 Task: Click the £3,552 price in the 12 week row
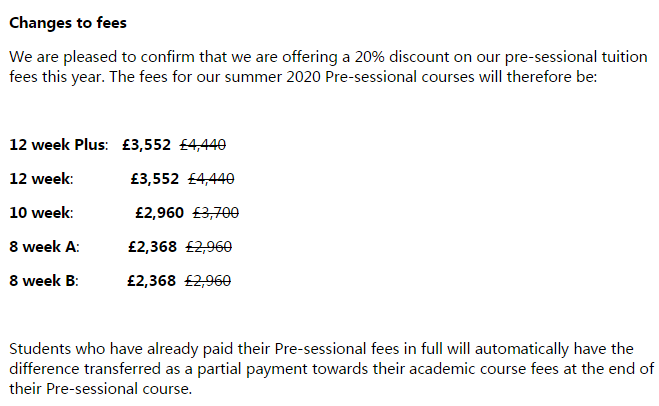[155, 179]
